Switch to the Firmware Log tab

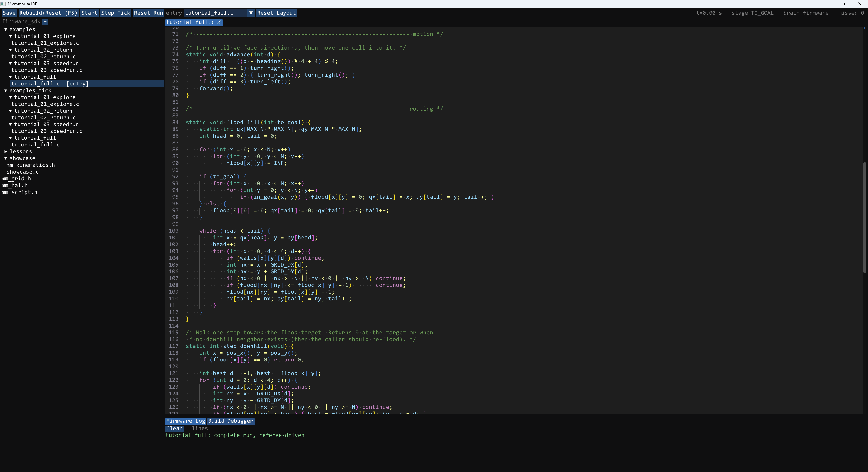(186, 421)
